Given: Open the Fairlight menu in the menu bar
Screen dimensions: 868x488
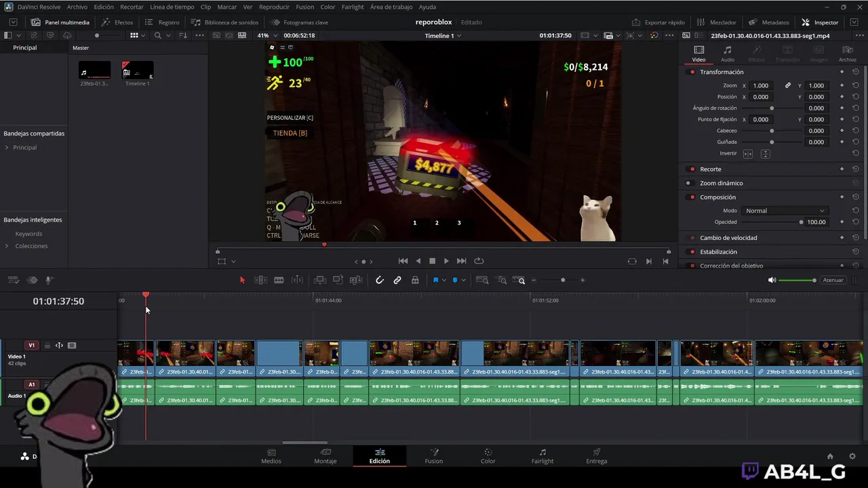Looking at the screenshot, I should (353, 7).
